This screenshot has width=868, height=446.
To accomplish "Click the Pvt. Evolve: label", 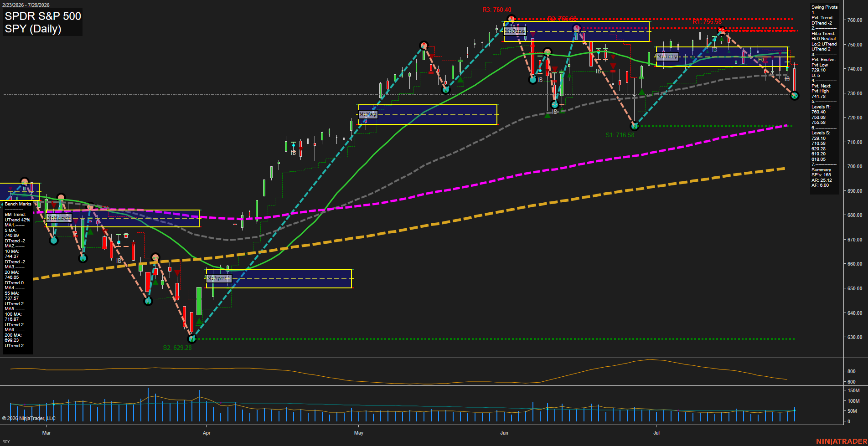I will pyautogui.click(x=824, y=60).
